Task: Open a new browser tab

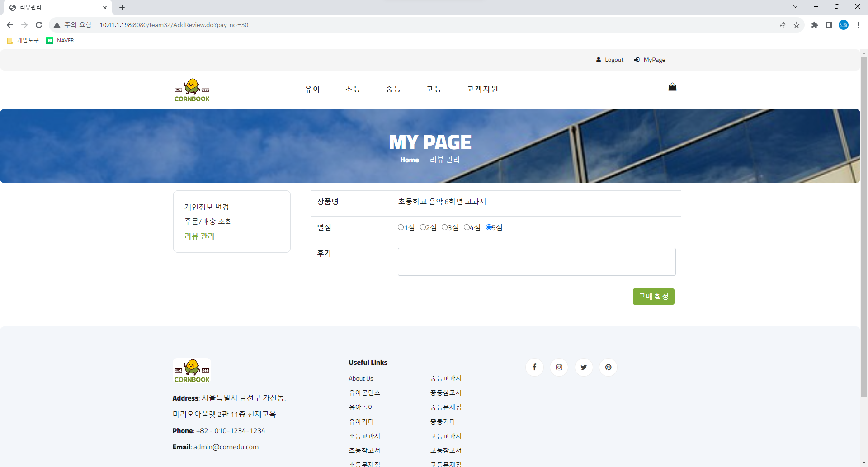Action: [x=122, y=8]
